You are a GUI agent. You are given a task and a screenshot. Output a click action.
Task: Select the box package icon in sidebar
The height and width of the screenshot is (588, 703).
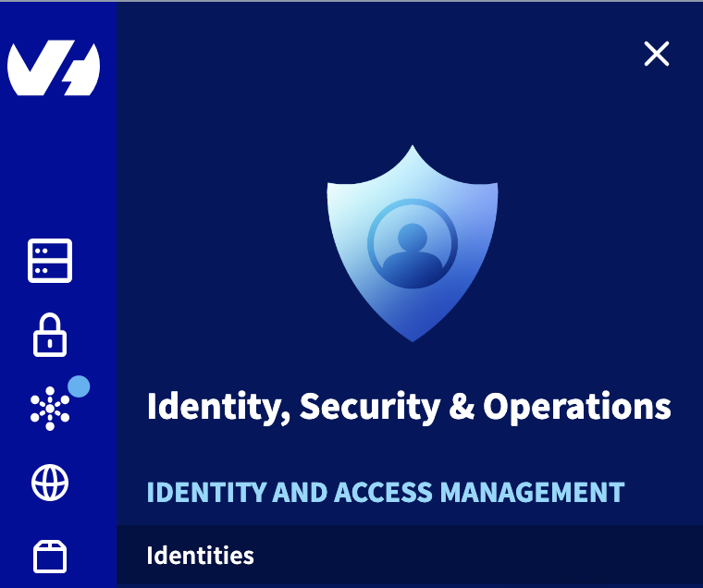tap(50, 557)
